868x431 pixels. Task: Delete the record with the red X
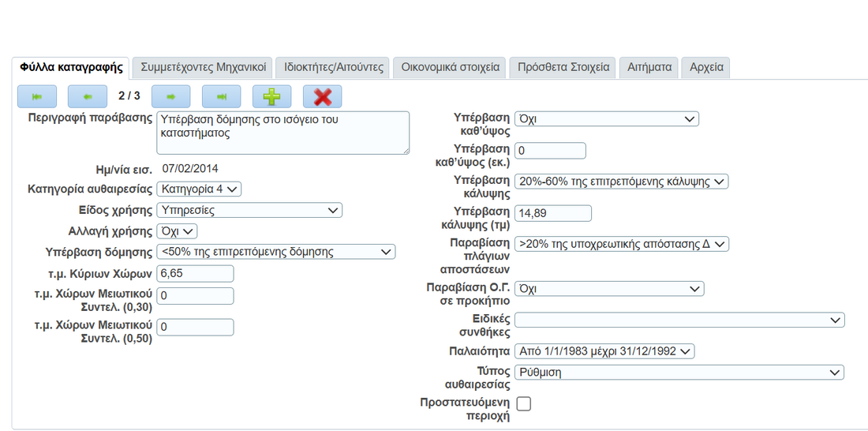322,96
